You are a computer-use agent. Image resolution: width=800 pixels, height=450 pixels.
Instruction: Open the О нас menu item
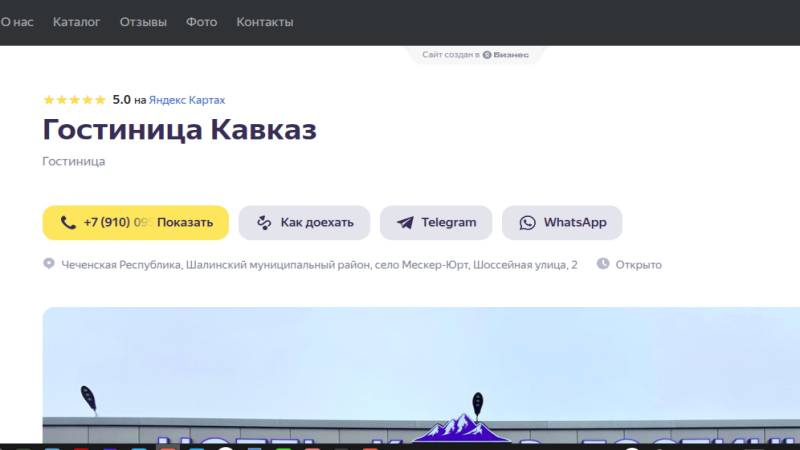point(17,22)
